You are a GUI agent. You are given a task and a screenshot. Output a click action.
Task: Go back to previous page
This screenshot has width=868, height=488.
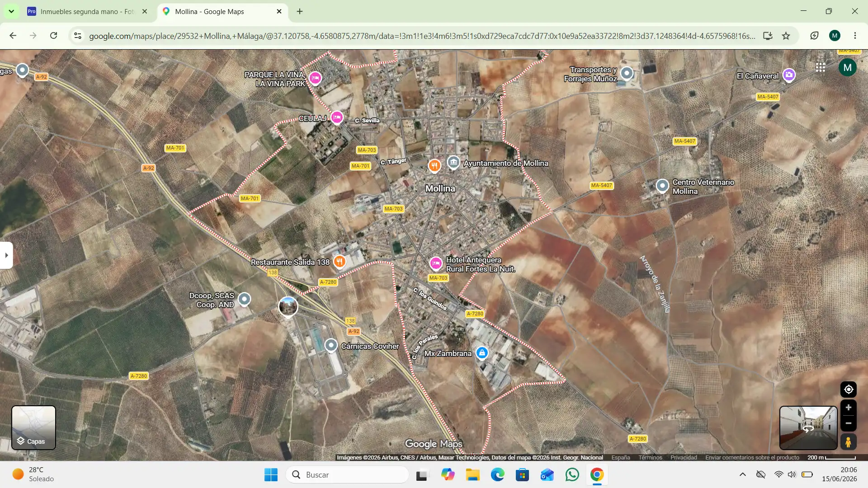[13, 36]
